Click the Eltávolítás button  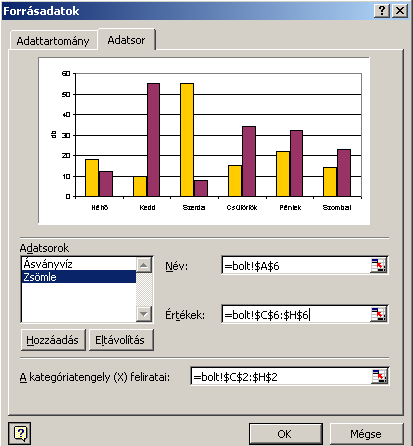coord(121,340)
